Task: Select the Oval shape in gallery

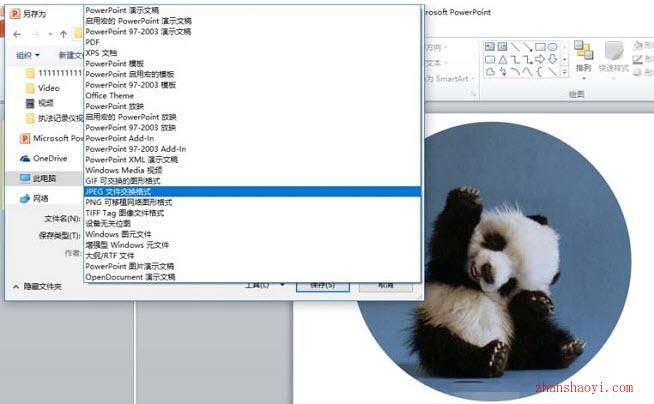Action: click(x=553, y=47)
